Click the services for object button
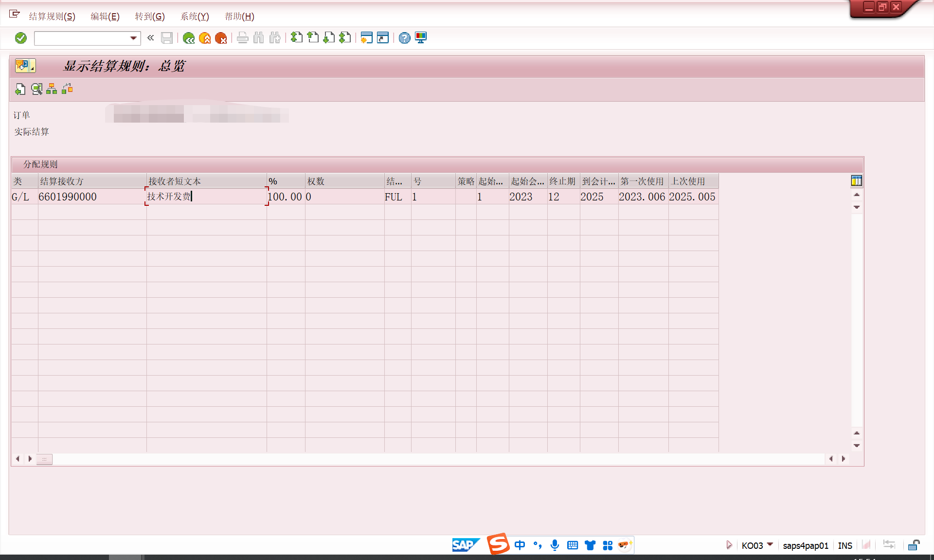This screenshot has width=934, height=560. (x=25, y=65)
